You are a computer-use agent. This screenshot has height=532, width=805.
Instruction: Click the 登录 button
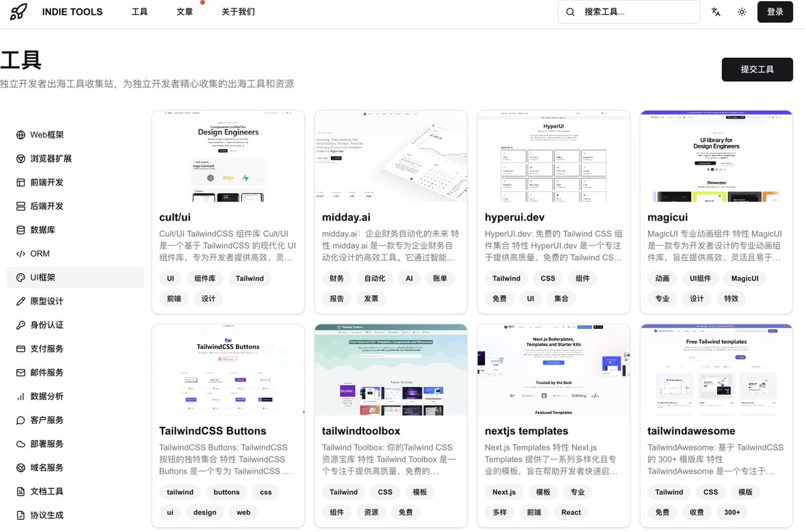click(775, 11)
